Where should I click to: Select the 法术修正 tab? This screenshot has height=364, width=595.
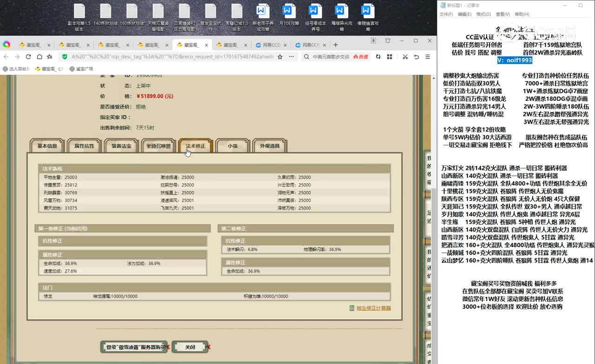[196, 146]
